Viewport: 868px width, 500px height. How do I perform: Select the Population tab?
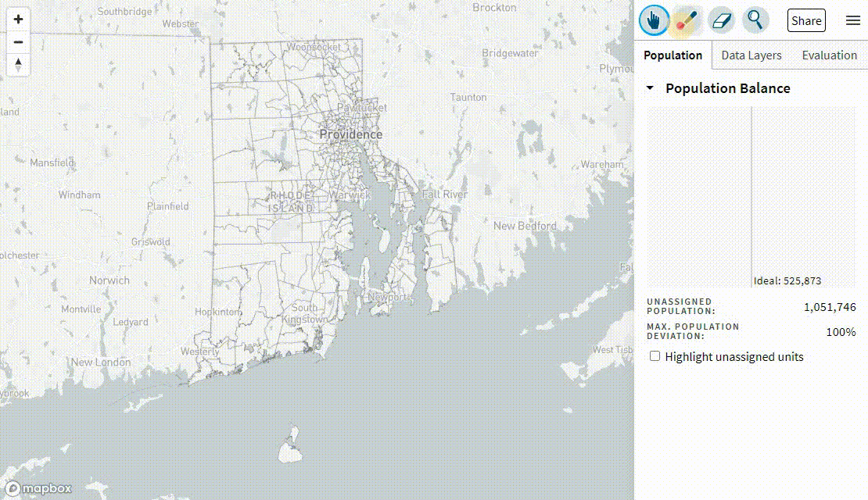673,55
